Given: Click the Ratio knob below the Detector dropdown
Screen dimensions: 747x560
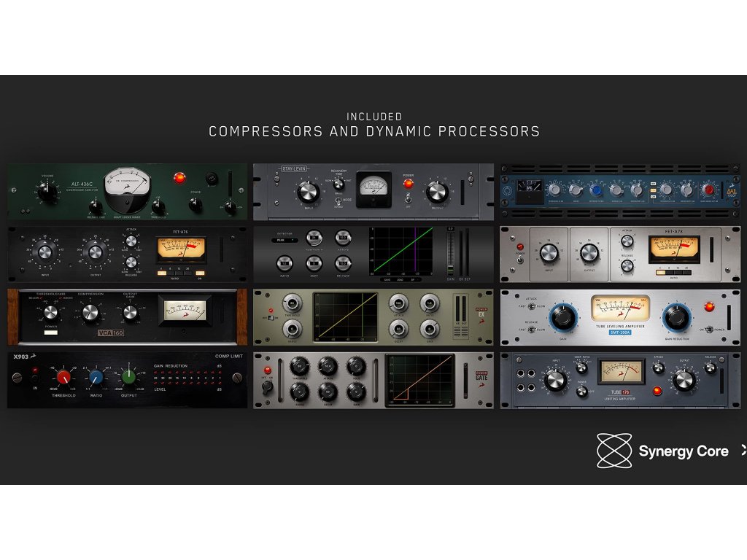Looking at the screenshot, I should [x=285, y=263].
